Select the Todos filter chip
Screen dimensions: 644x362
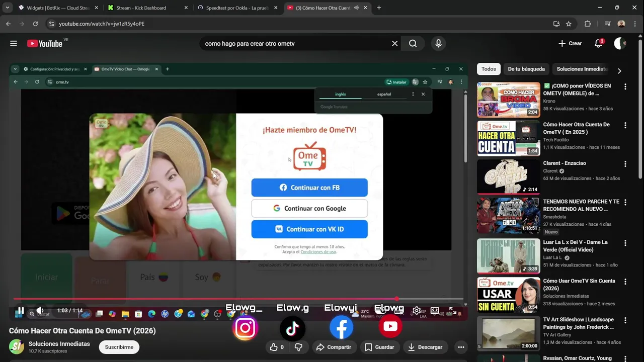pos(489,69)
